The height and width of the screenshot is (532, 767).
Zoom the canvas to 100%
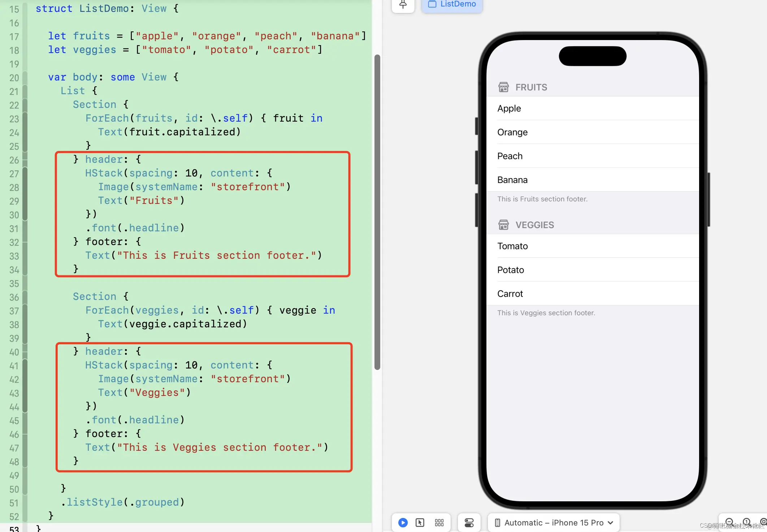tap(746, 522)
